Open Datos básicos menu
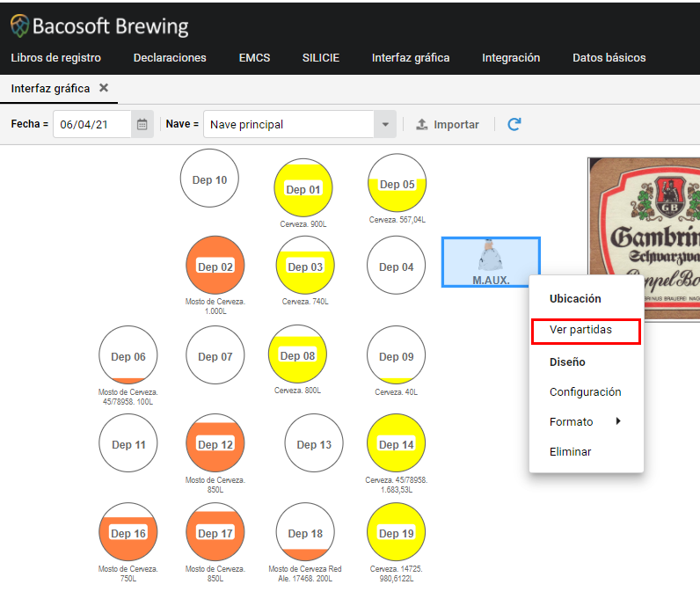 [x=609, y=58]
